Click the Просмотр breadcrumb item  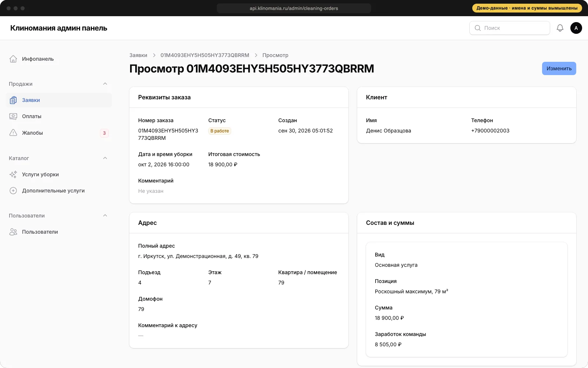[275, 55]
